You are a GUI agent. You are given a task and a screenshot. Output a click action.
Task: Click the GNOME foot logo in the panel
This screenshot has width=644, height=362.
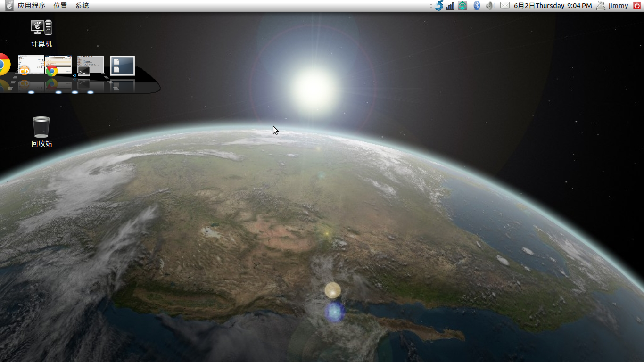[x=9, y=6]
